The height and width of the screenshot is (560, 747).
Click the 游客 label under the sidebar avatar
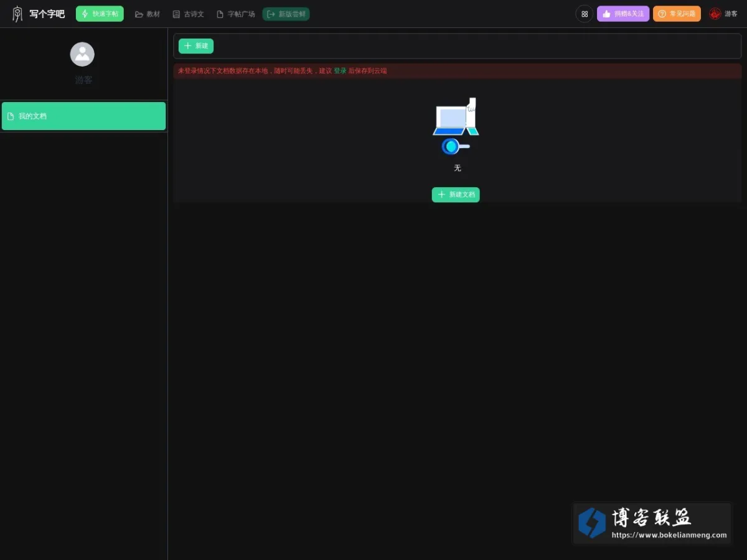[x=84, y=80]
